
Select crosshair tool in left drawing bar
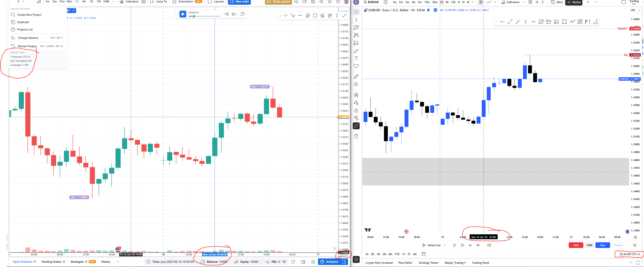click(x=286, y=16)
